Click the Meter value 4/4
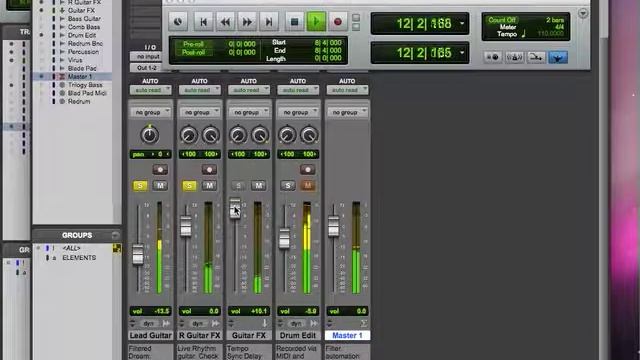This screenshot has width=640, height=360. (x=559, y=27)
